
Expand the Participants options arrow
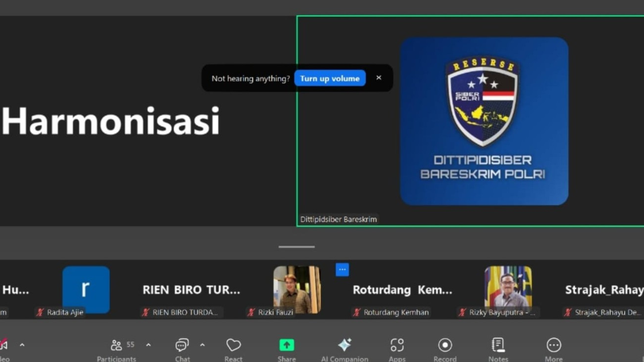(149, 345)
